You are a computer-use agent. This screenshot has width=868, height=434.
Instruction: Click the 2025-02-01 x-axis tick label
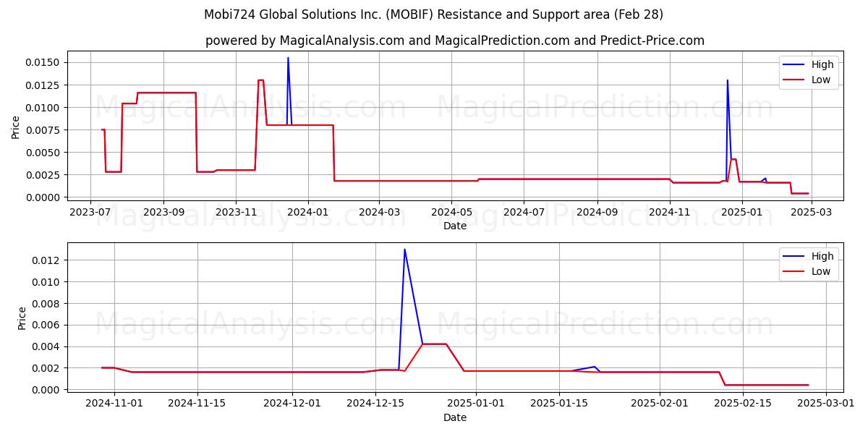pyautogui.click(x=659, y=404)
